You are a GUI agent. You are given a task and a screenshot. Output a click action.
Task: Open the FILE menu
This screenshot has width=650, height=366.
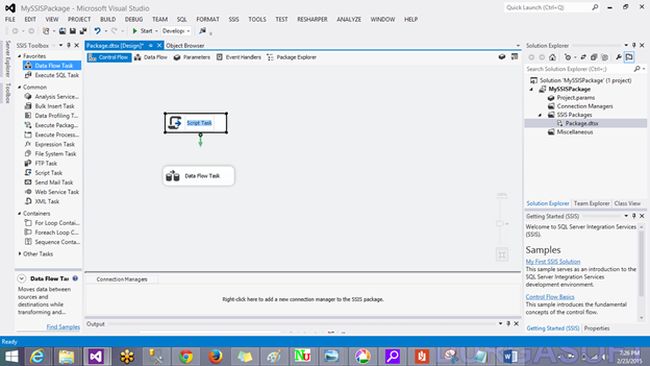[10, 19]
